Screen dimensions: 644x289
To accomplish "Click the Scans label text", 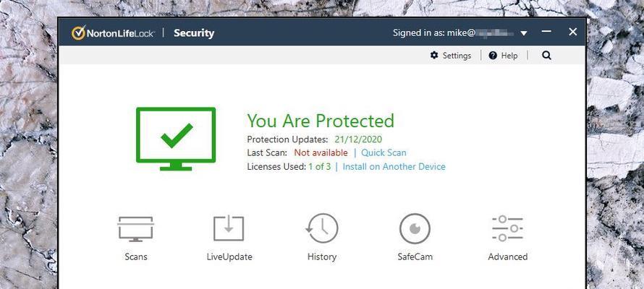I will 136,257.
